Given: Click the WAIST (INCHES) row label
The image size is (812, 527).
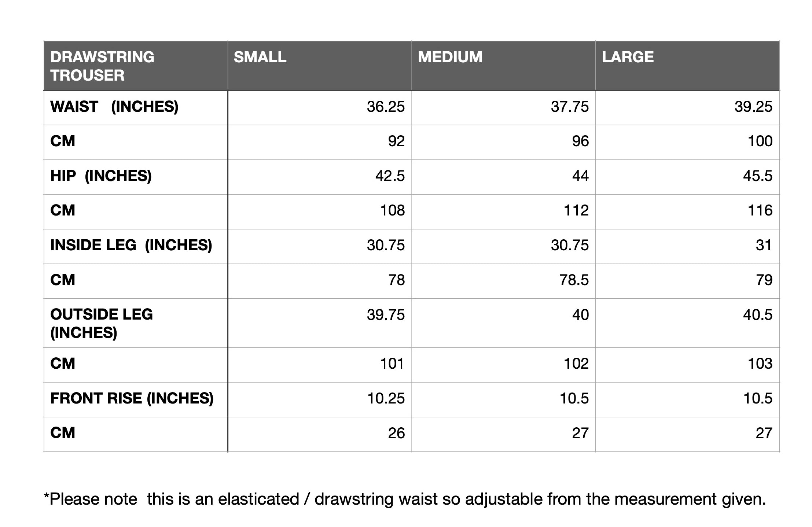Looking at the screenshot, I should click(x=114, y=107).
